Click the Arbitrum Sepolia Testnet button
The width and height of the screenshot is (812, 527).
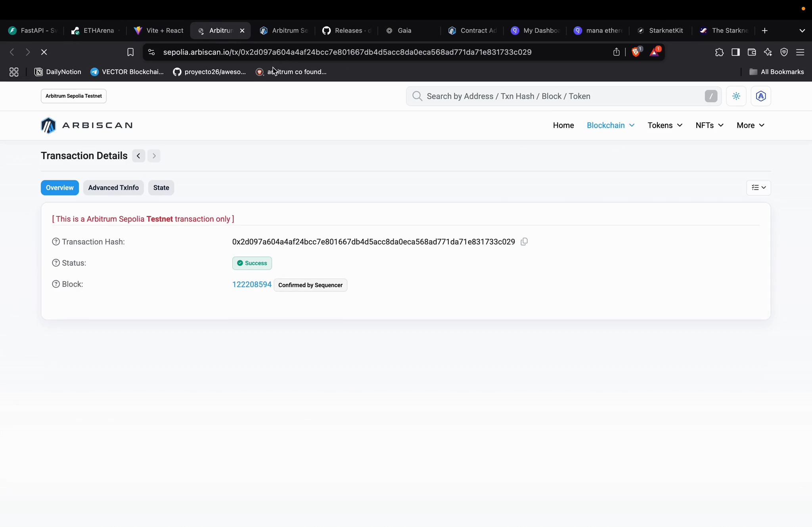74,96
